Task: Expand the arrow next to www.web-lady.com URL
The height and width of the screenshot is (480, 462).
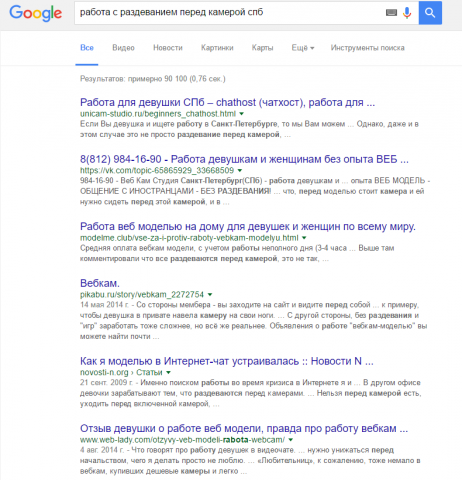Action: pyautogui.click(x=291, y=440)
